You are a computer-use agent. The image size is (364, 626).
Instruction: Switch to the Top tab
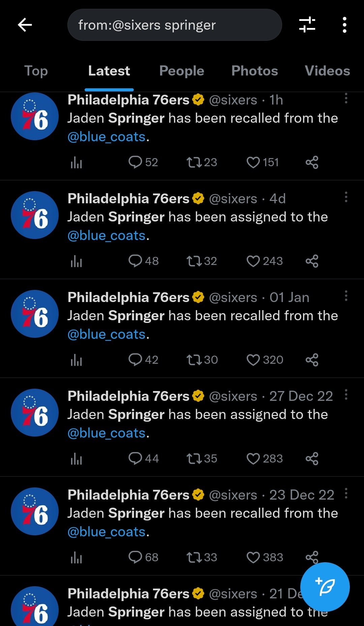click(x=36, y=71)
